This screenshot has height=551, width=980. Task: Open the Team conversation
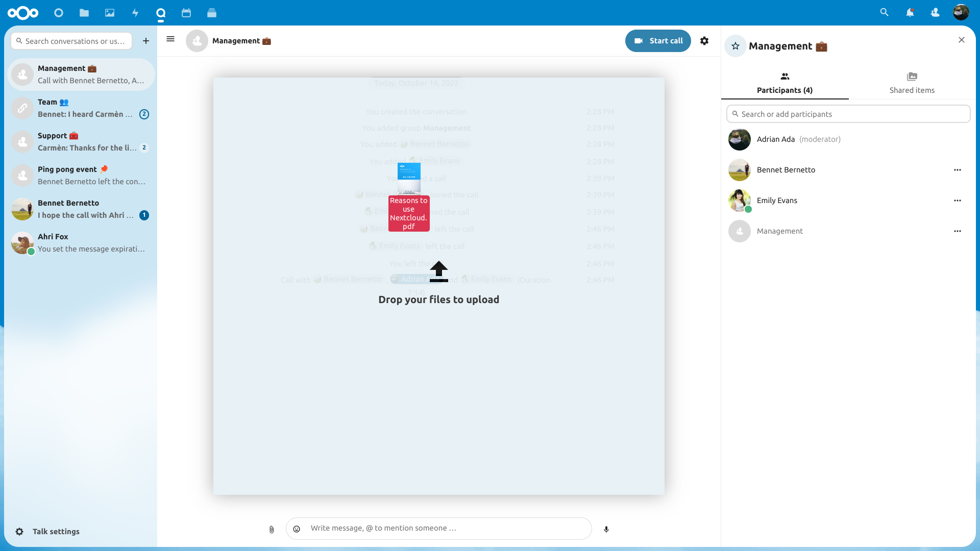coord(81,108)
